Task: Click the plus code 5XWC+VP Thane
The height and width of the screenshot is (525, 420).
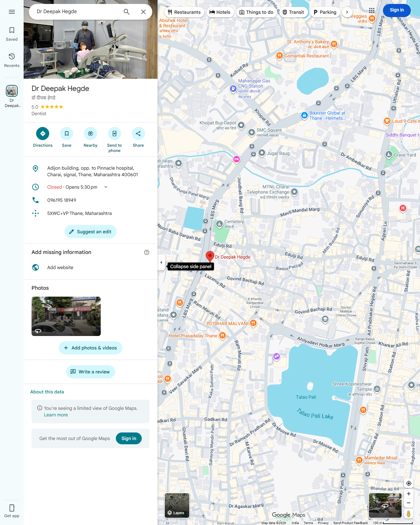Action: click(79, 213)
